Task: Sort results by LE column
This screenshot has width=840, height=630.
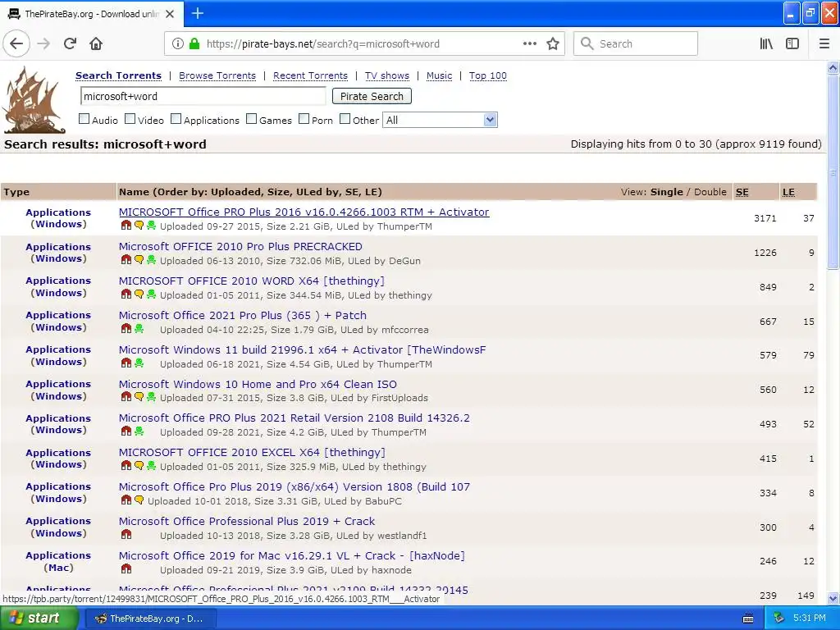Action: 788,192
